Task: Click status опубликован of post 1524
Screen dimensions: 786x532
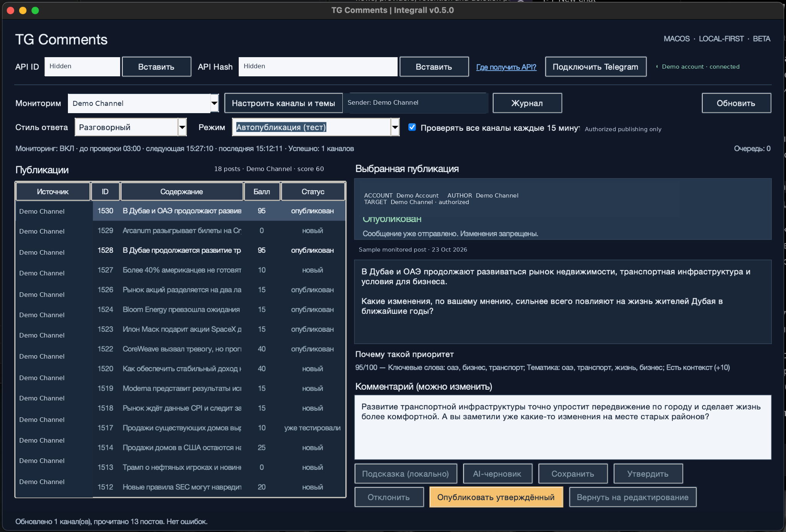Action: (x=312, y=310)
